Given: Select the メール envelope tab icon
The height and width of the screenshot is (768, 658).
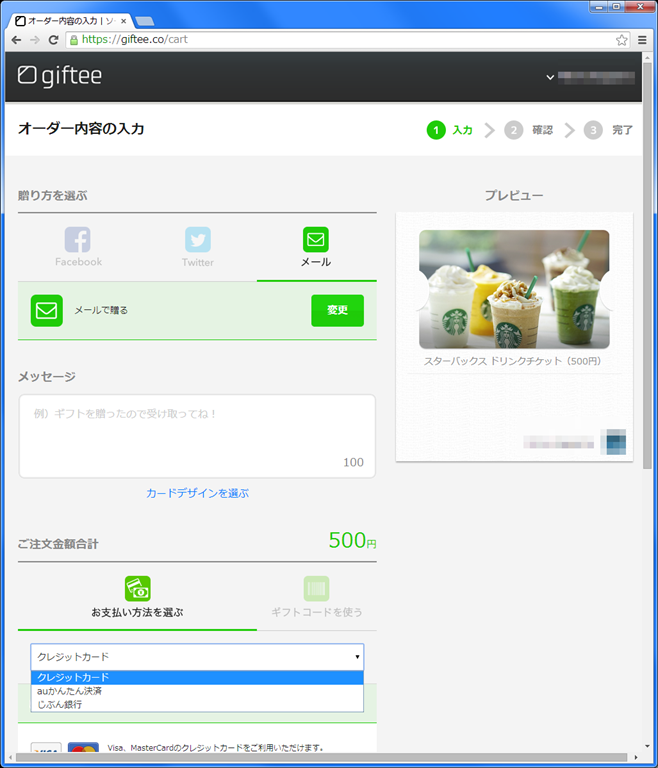Looking at the screenshot, I should tap(316, 240).
